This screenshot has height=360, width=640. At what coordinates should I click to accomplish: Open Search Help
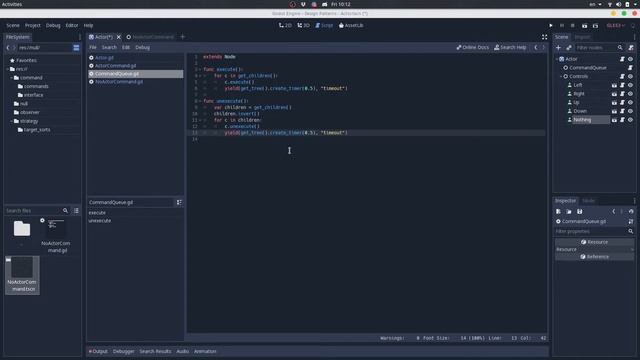pos(510,47)
